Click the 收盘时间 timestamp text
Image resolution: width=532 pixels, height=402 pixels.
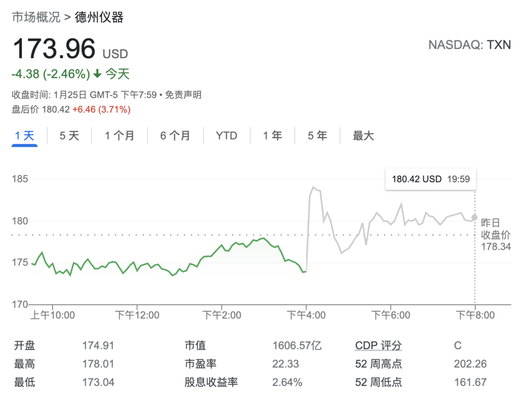click(84, 95)
